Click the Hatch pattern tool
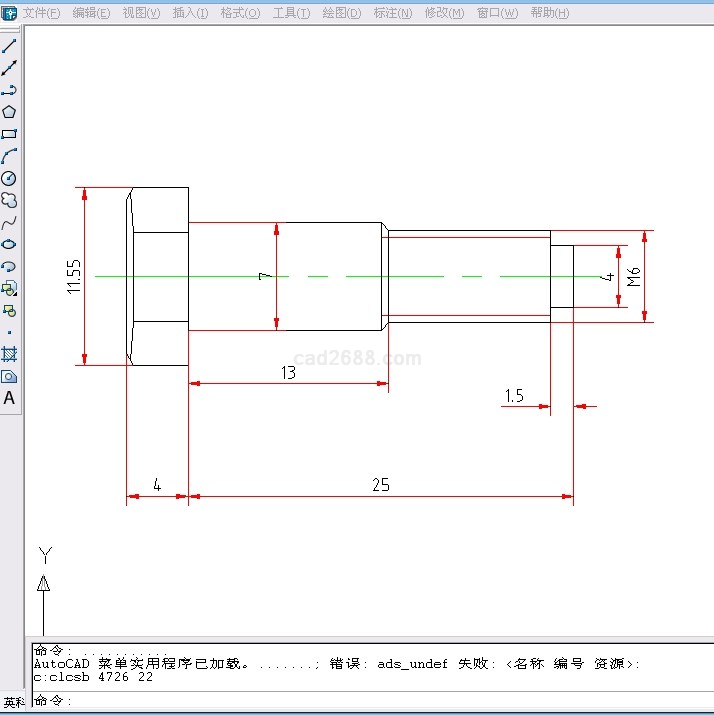Image resolution: width=714 pixels, height=715 pixels. [9, 354]
